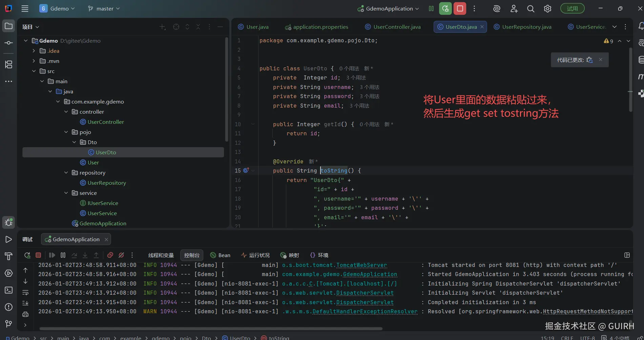View breakpoints from the debug toolbar
644x340 pixels.
110,255
